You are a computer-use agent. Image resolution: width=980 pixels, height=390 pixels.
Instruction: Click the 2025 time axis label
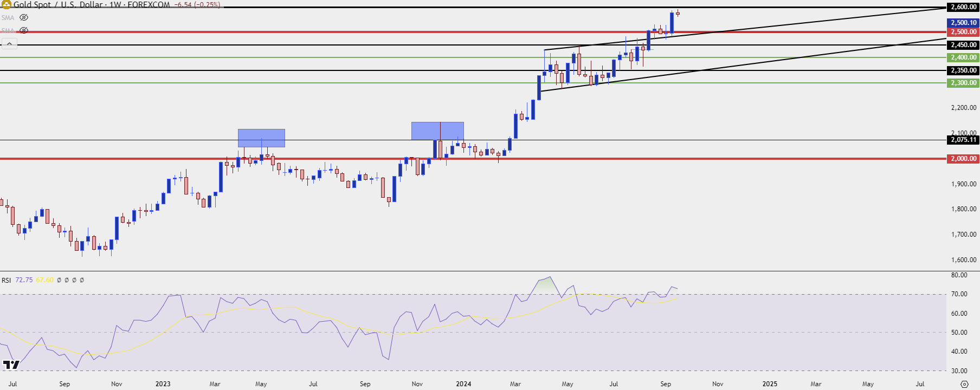[x=770, y=384]
